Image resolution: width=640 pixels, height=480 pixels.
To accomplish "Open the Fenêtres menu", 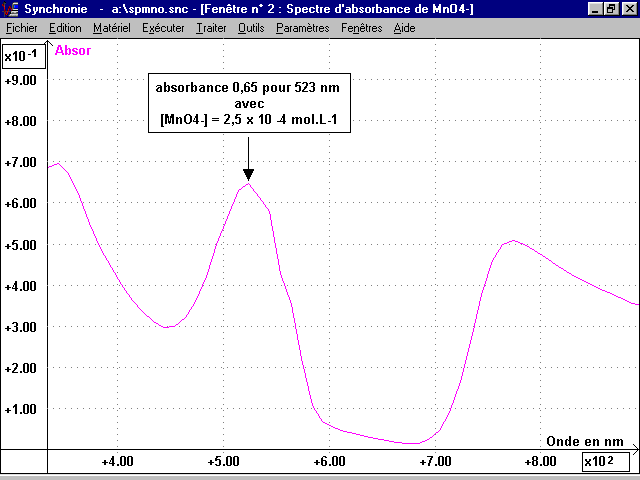I will (x=362, y=28).
